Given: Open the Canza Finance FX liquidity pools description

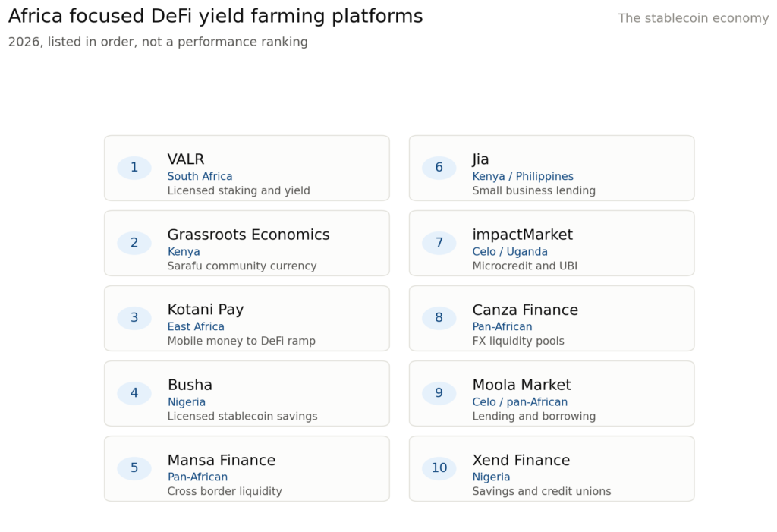Looking at the screenshot, I should 518,341.
